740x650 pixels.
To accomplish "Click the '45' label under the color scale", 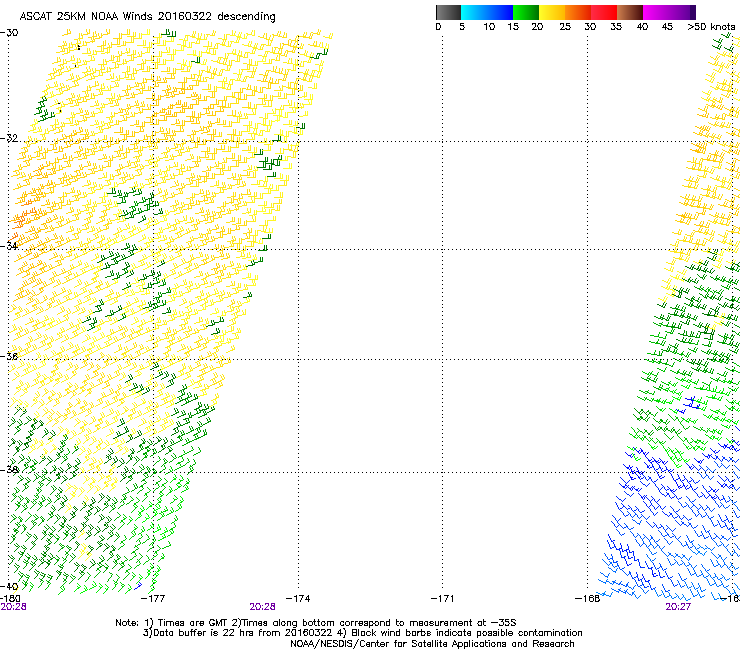I will 667,26.
